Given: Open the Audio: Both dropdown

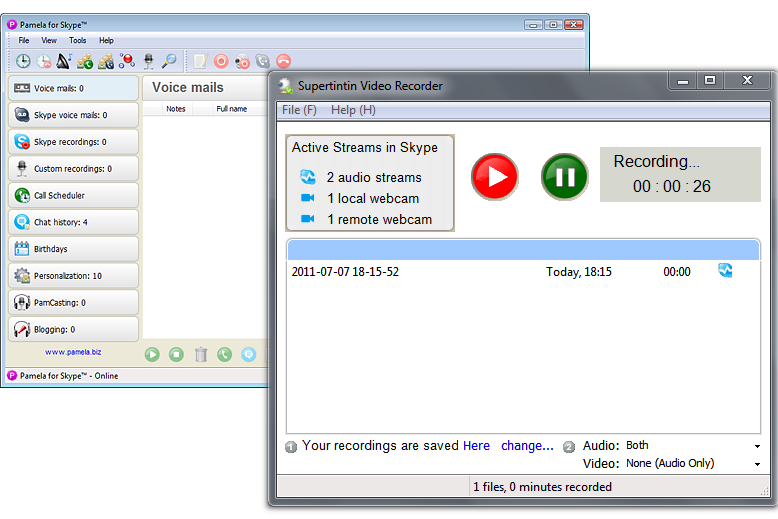Looking at the screenshot, I should pyautogui.click(x=693, y=446).
